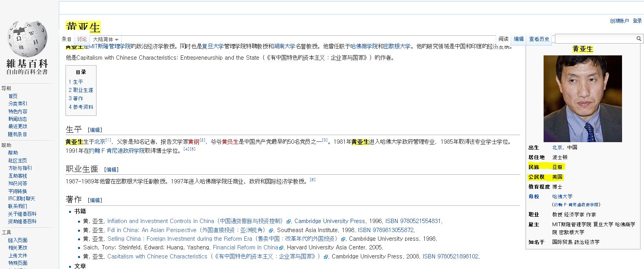644x269 pixels.
Task: Open 新闻动态 in sidebar
Action: tap(18, 119)
